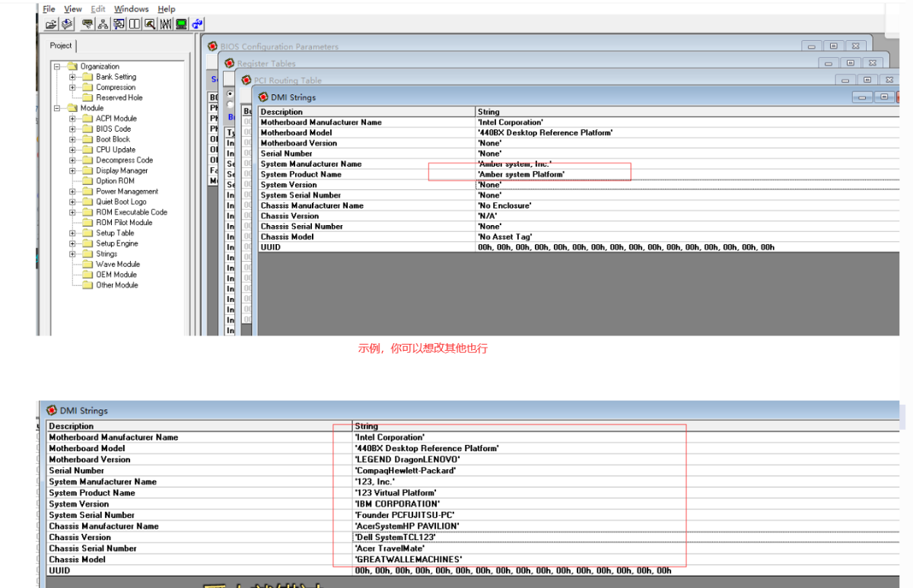Open the View menu
The width and height of the screenshot is (913, 588).
73,9
